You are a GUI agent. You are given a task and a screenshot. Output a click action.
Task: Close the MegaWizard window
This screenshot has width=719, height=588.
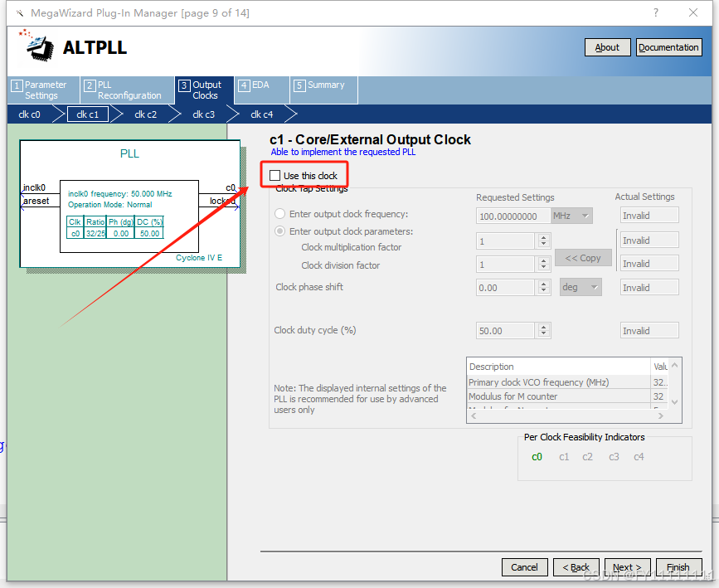click(693, 12)
